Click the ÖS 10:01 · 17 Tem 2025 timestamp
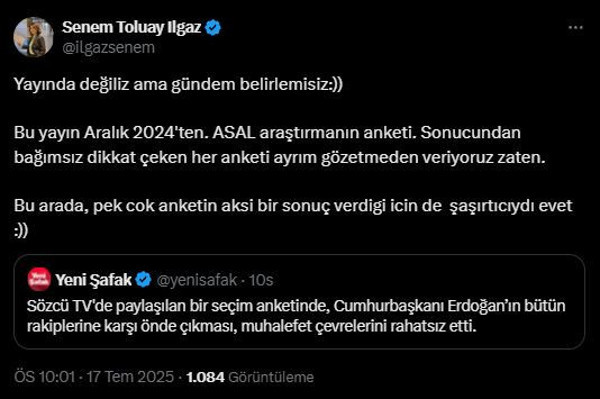The image size is (600, 399). (94, 377)
